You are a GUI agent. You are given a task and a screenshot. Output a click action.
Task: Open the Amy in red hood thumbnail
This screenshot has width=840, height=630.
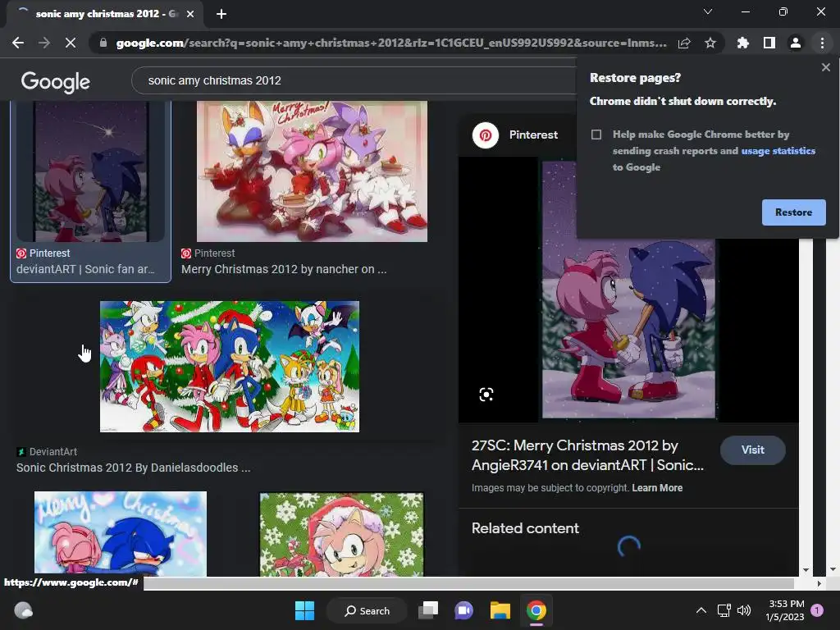coord(341,535)
